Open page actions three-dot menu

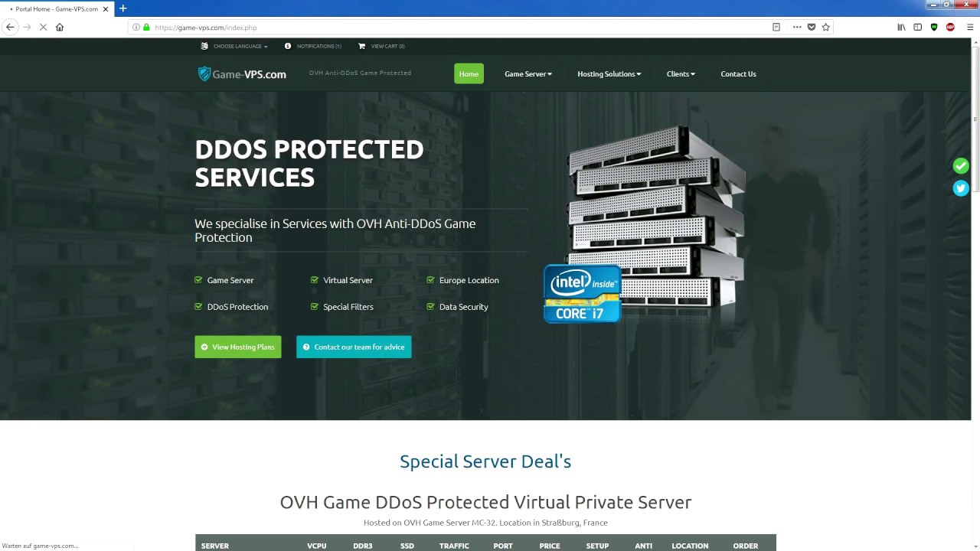[797, 27]
